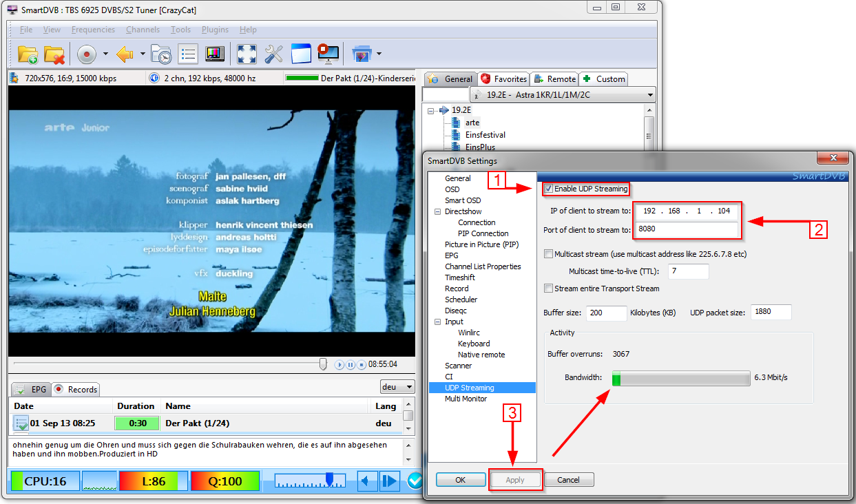Toggle the channel list icon in toolbar
The image size is (856, 504).
point(188,54)
